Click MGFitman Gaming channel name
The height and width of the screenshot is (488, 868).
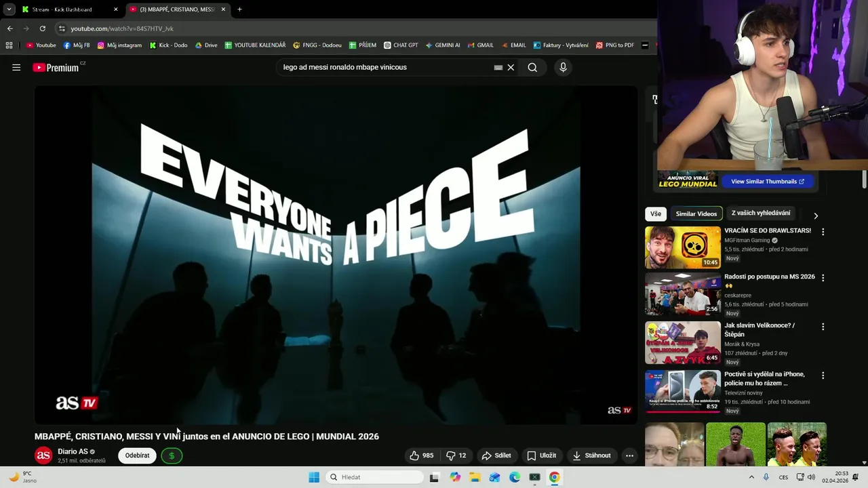(747, 240)
